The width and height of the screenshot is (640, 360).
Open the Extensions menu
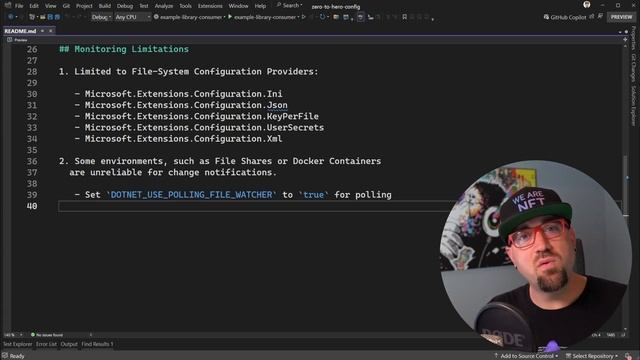(210, 6)
